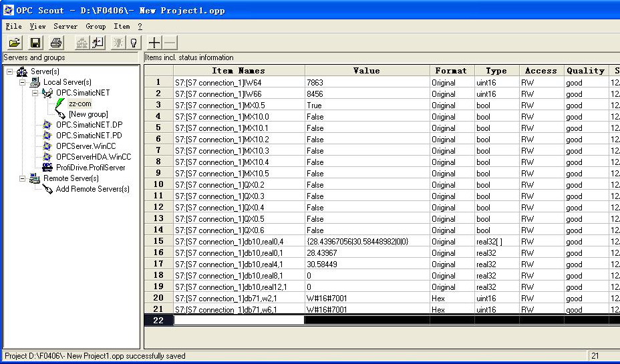This screenshot has height=364, width=620.
Task: Select the [New group] entry
Action: 88,114
